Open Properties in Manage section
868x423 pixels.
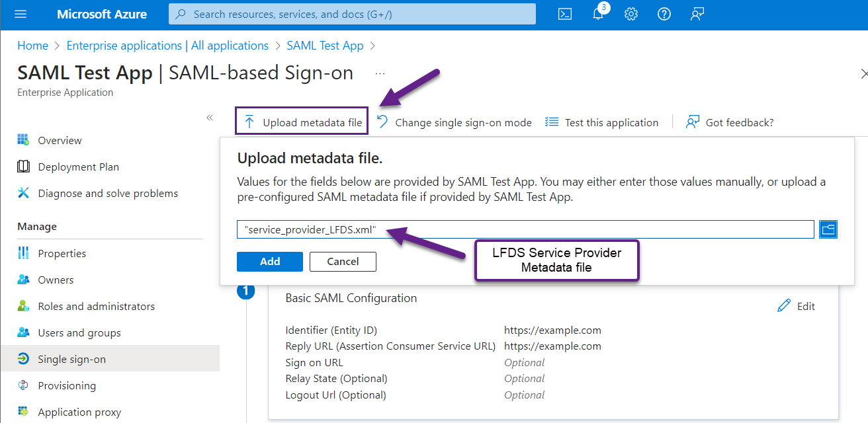pos(62,254)
